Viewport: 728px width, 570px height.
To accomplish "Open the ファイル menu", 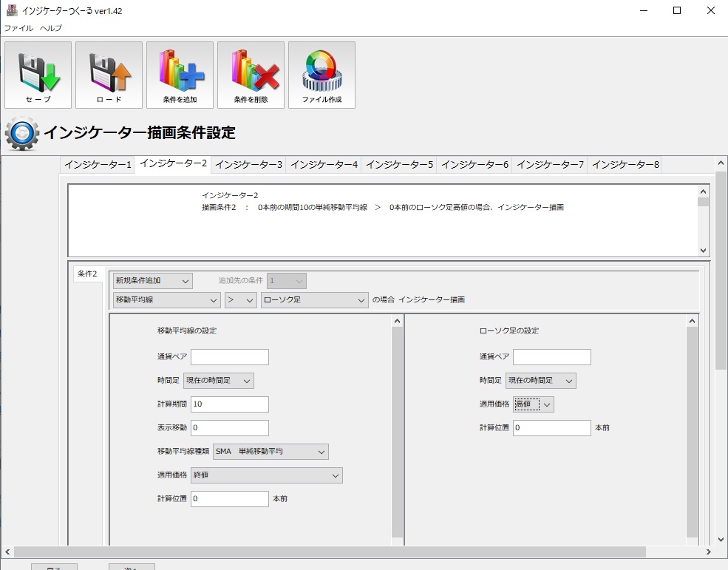I will point(18,28).
